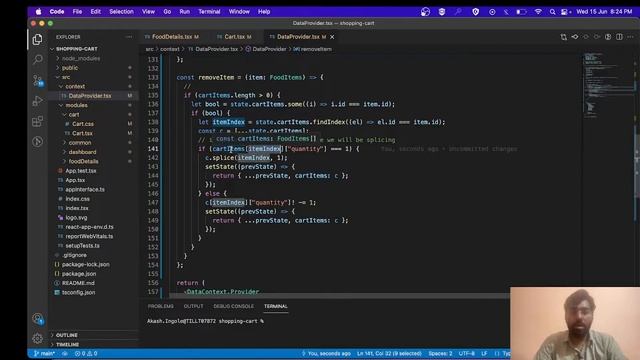Expand the node_modules folder
The height and width of the screenshot is (360, 640).
tap(80, 58)
